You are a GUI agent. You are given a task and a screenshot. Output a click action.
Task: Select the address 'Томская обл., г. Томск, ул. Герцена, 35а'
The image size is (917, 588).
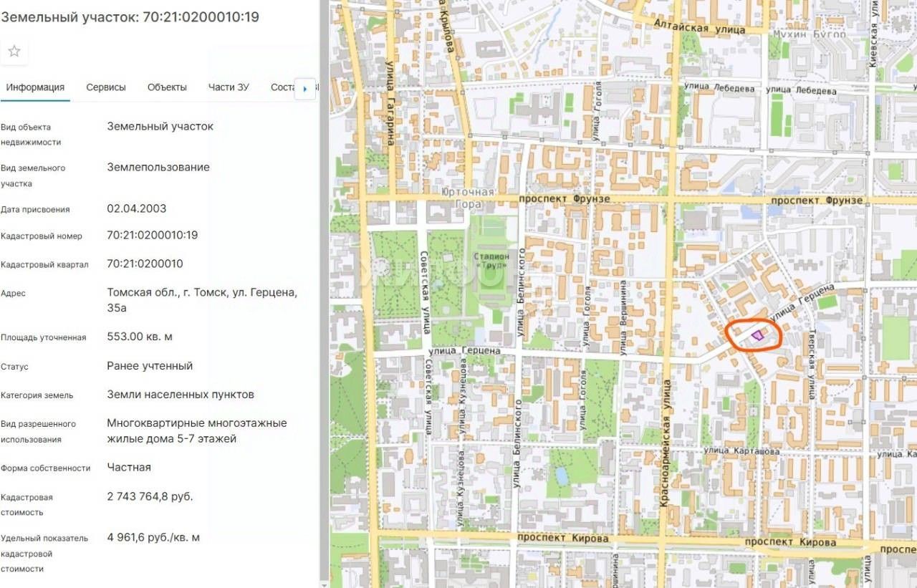(202, 300)
